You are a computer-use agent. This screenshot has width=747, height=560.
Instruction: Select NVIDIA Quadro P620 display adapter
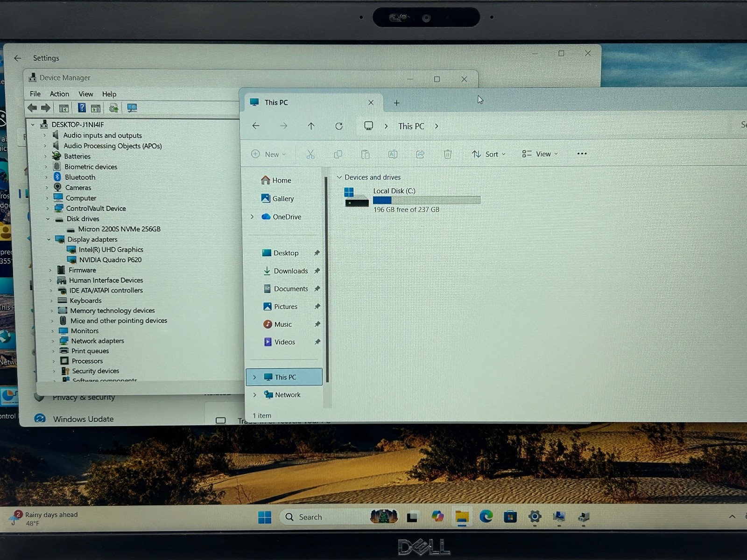pos(110,260)
